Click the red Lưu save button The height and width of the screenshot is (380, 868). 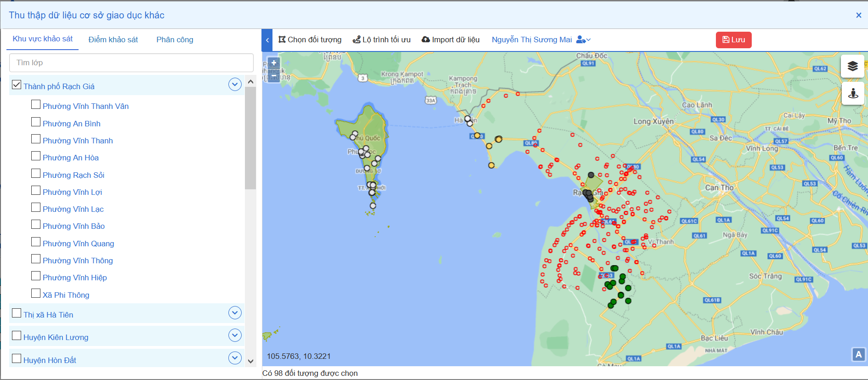[733, 40]
